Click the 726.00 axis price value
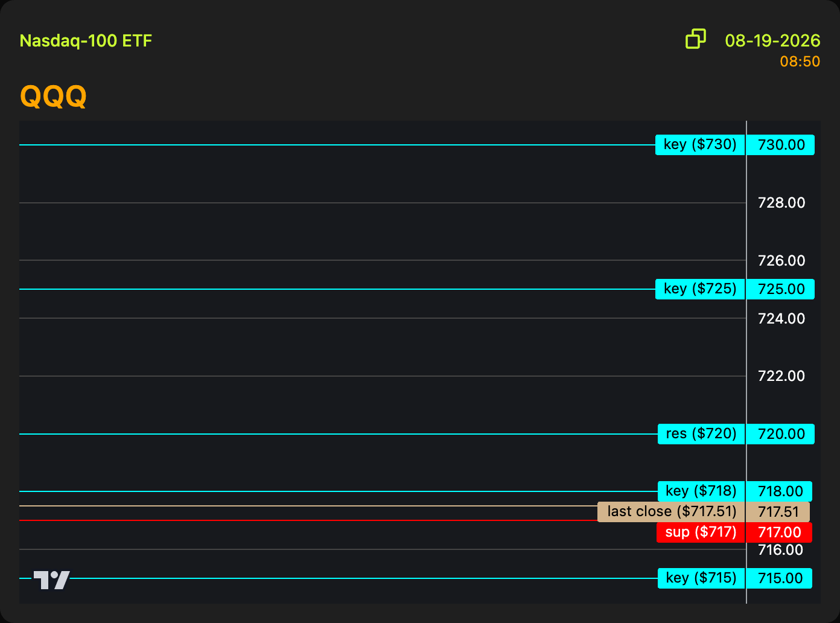Viewport: 840px width, 623px height. (x=781, y=261)
